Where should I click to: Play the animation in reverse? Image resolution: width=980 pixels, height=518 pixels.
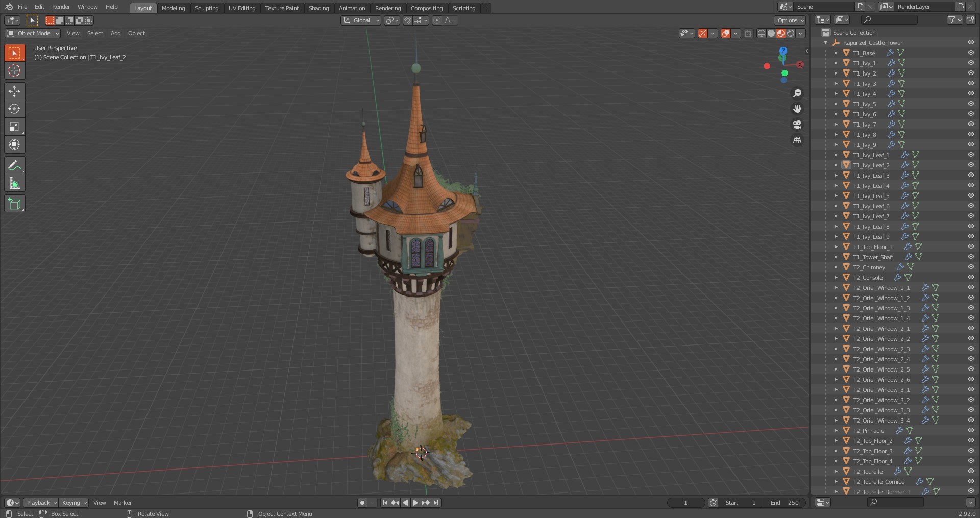pyautogui.click(x=405, y=503)
